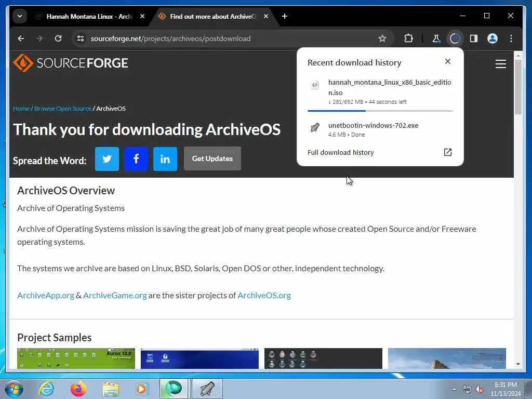Click the unetbootin rocket file icon
Image resolution: width=532 pixels, height=399 pixels.
(x=315, y=128)
